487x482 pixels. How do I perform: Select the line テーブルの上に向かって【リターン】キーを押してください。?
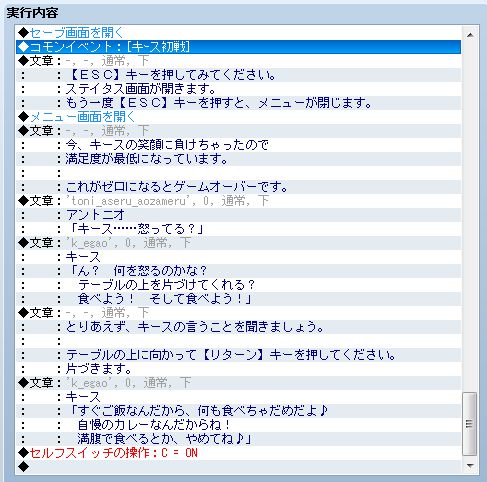coord(238,355)
